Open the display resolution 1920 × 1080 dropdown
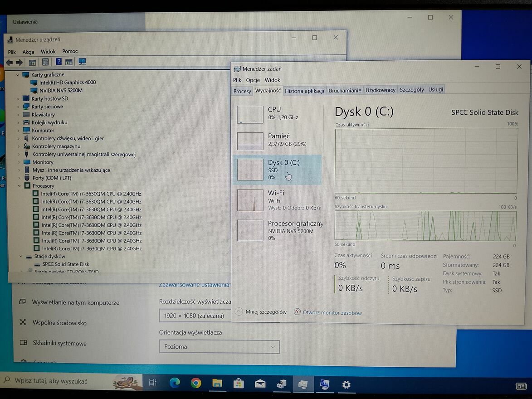 point(195,316)
